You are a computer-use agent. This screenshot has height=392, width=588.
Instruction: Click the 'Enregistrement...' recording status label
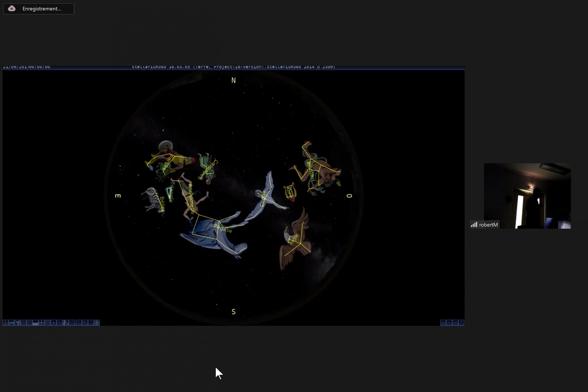tap(42, 9)
